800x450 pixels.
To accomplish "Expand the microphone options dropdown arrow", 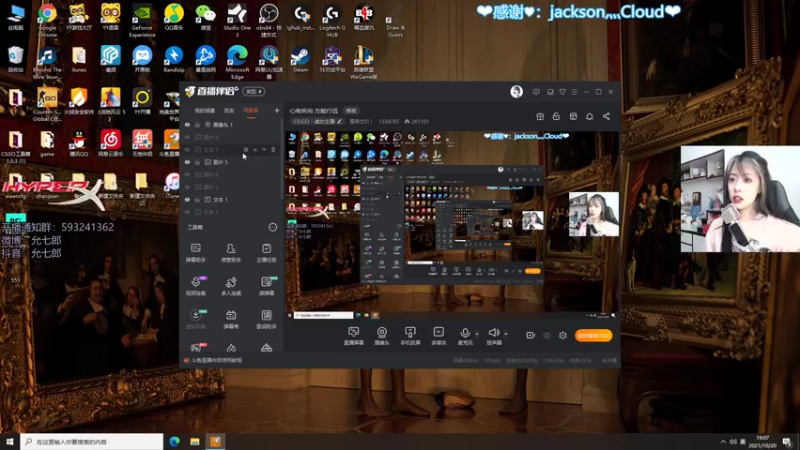I will (x=477, y=334).
